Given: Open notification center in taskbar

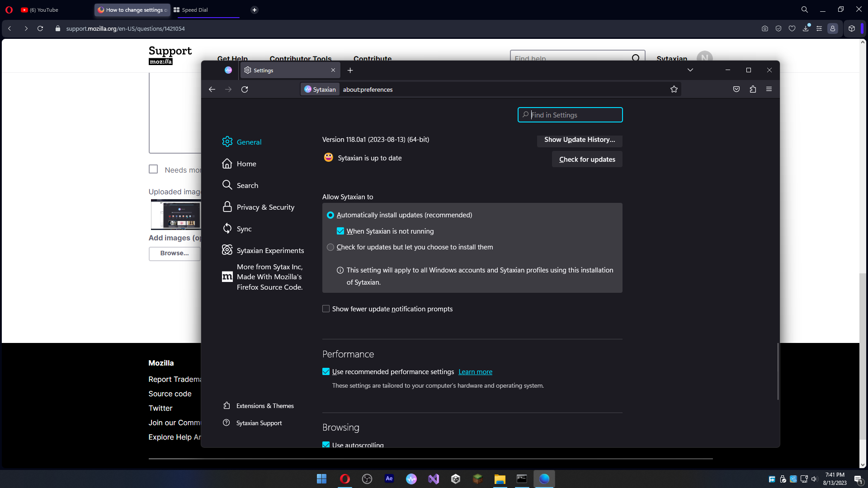Looking at the screenshot, I should (859, 479).
